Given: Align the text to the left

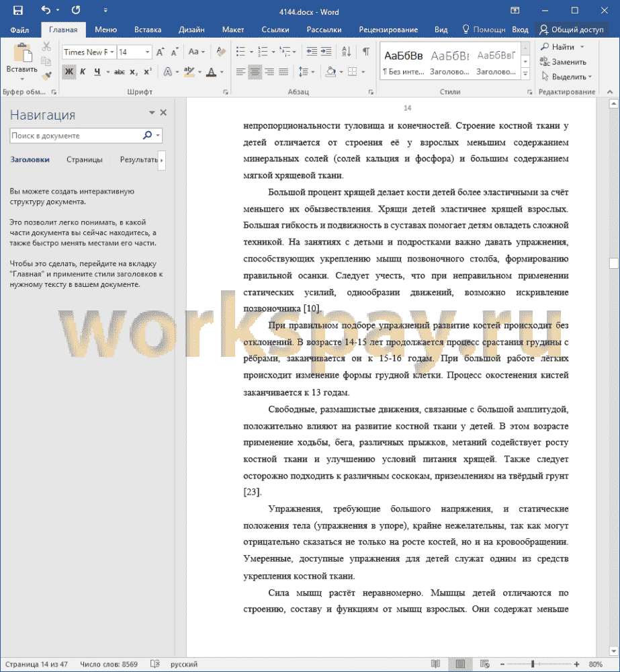Looking at the screenshot, I should (240, 72).
